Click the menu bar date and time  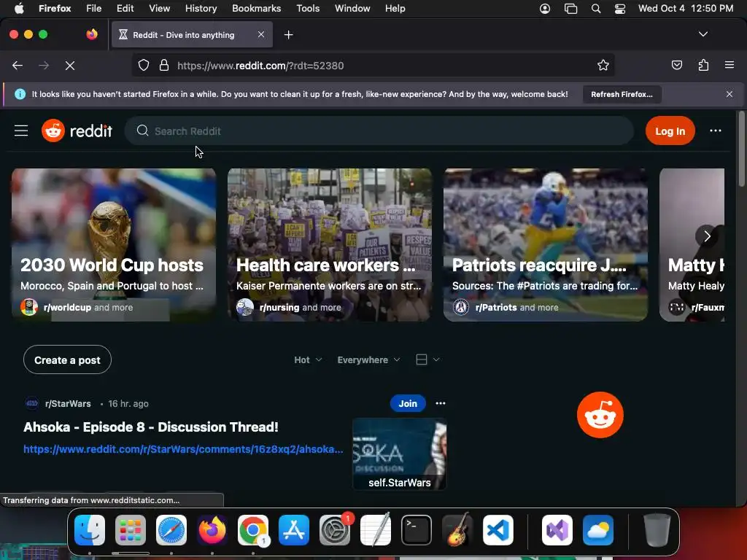coord(686,9)
